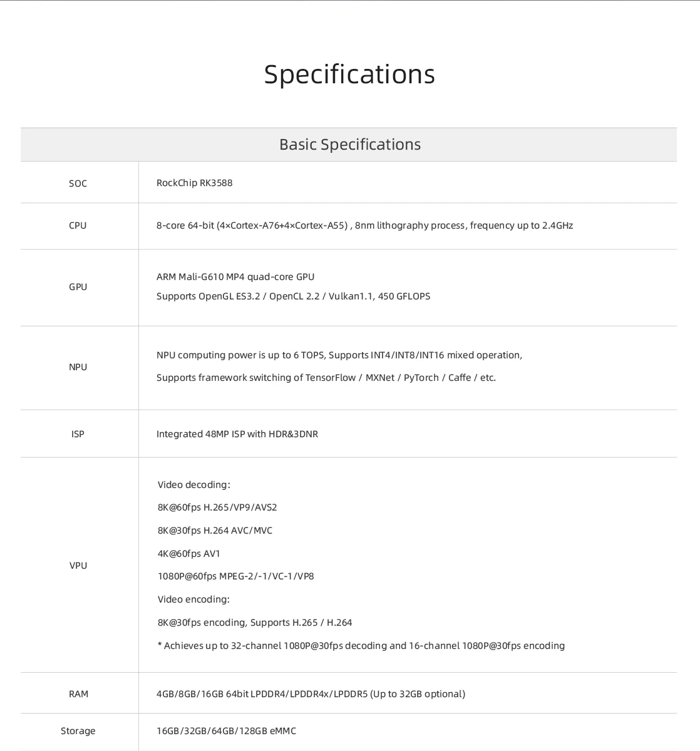Select the 16GB/32GB/64GB/128GB eMMC storage text
Screen dimensions: 700x751
(x=226, y=731)
